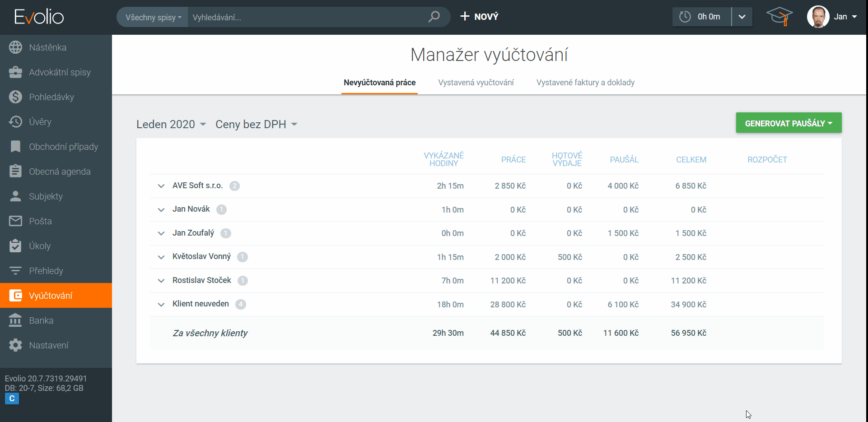Expand the AVE Soft s.r.o. row

tap(161, 186)
